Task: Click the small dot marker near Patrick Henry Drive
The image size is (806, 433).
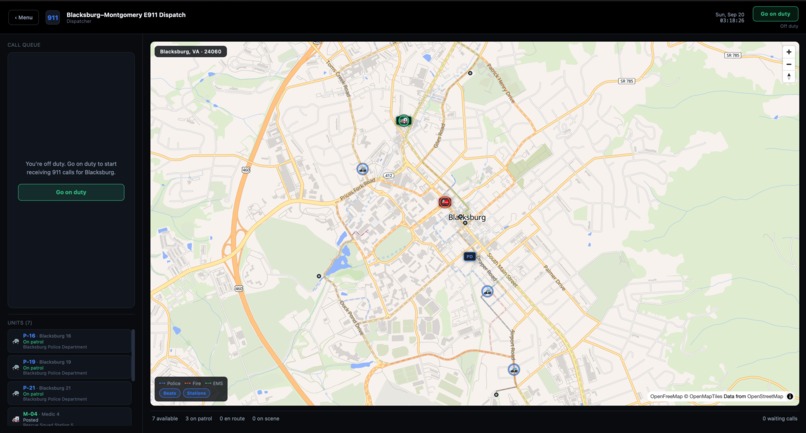Action: coord(470,73)
